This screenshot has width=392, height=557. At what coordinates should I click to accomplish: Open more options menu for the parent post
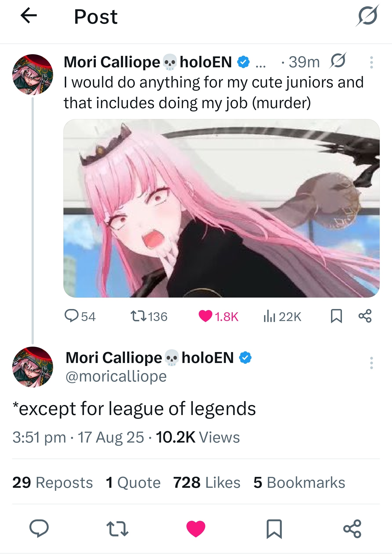click(x=371, y=62)
